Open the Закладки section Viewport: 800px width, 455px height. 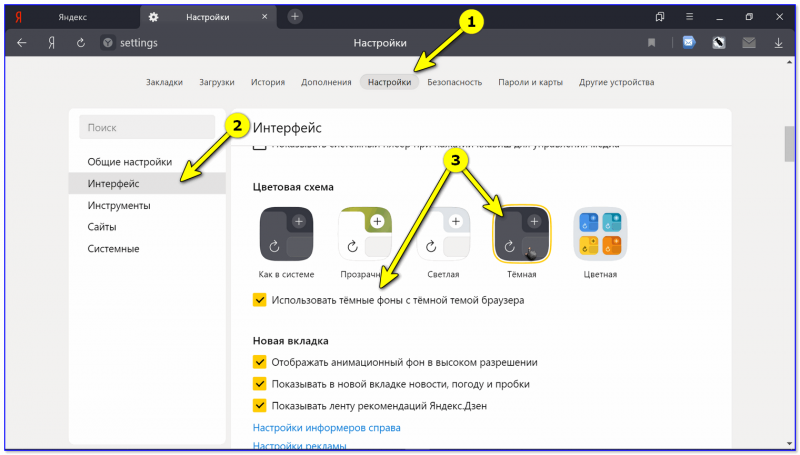[x=164, y=82]
